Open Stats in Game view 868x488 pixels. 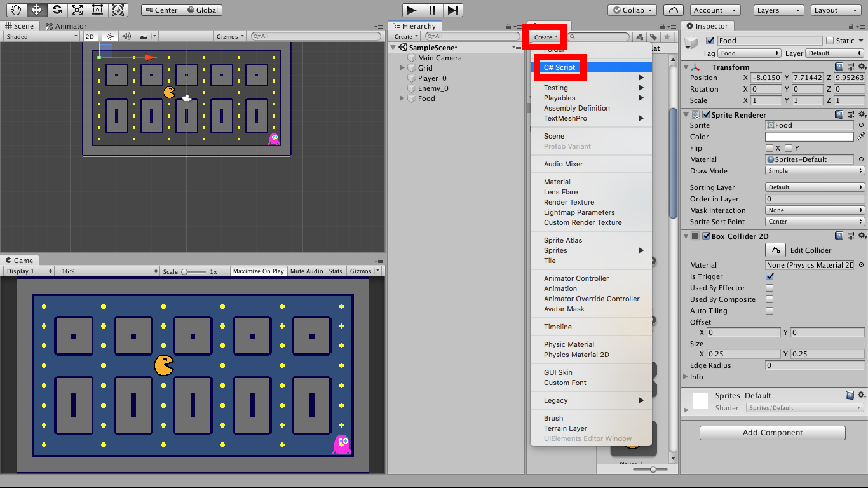tap(336, 271)
